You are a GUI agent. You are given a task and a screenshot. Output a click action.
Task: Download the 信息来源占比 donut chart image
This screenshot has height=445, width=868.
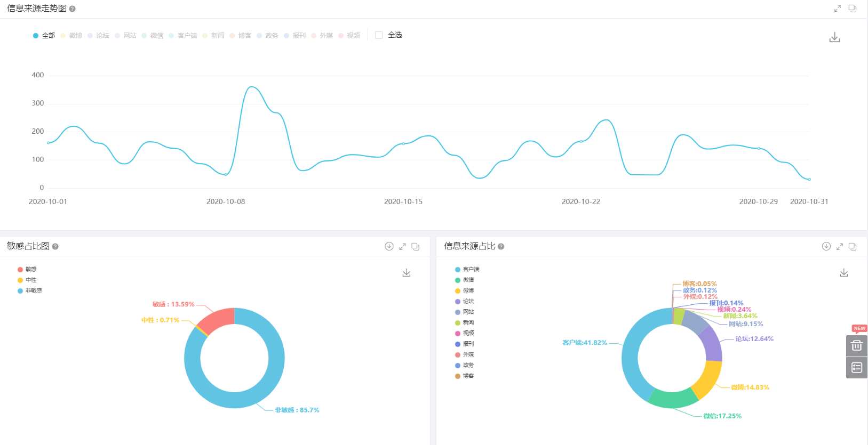844,273
